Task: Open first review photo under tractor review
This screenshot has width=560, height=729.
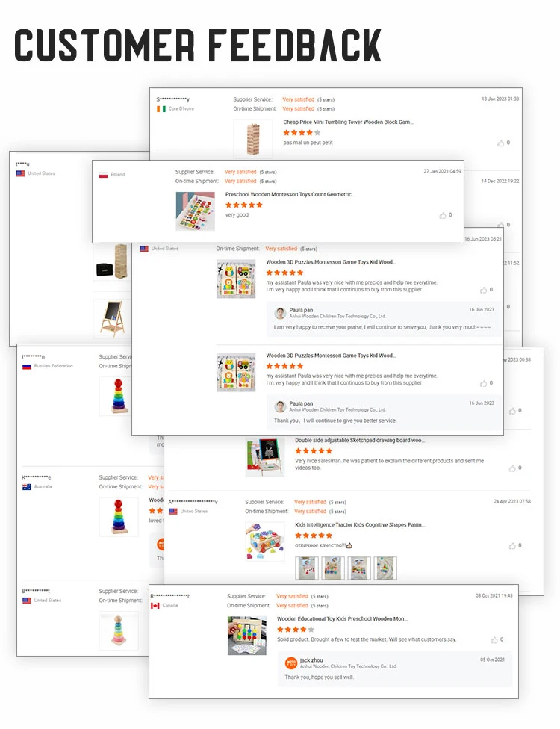Action: [307, 568]
